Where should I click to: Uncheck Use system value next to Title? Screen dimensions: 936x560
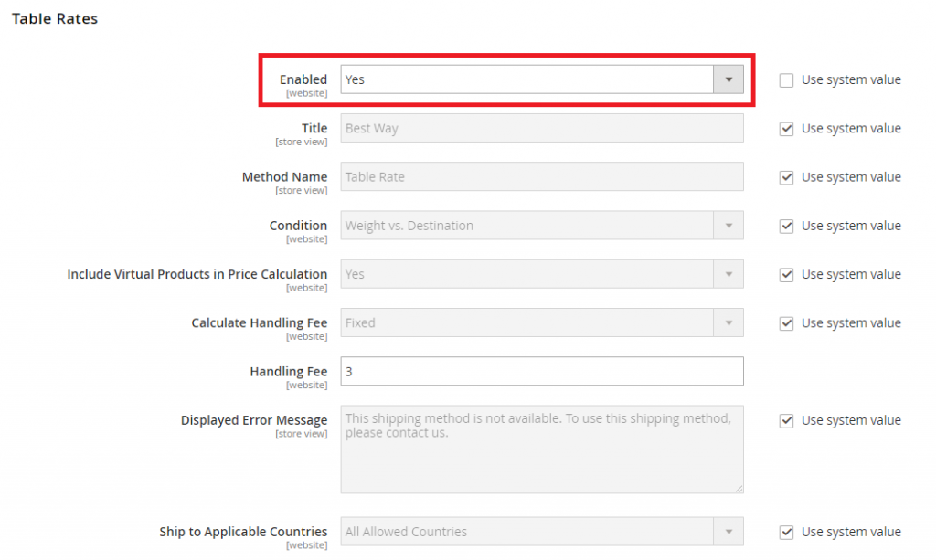click(786, 128)
